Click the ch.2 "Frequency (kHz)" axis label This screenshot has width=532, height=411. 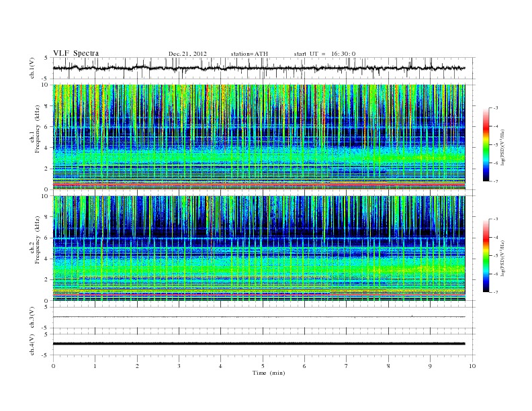click(38, 239)
